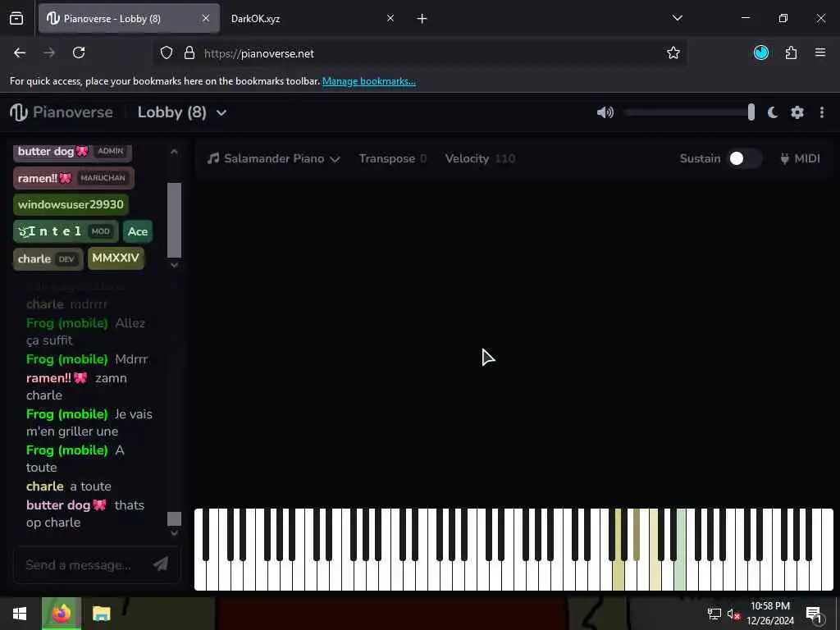Screen dimensions: 840x630
Task: Click the user list scrollbar thumb
Action: (174, 220)
